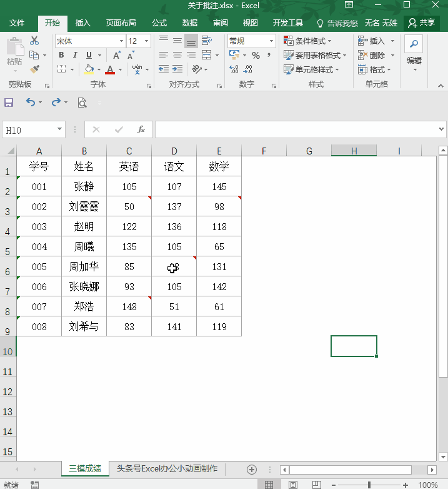This screenshot has width=448, height=489.
Task: Click the cell borders icon
Action: [x=62, y=69]
